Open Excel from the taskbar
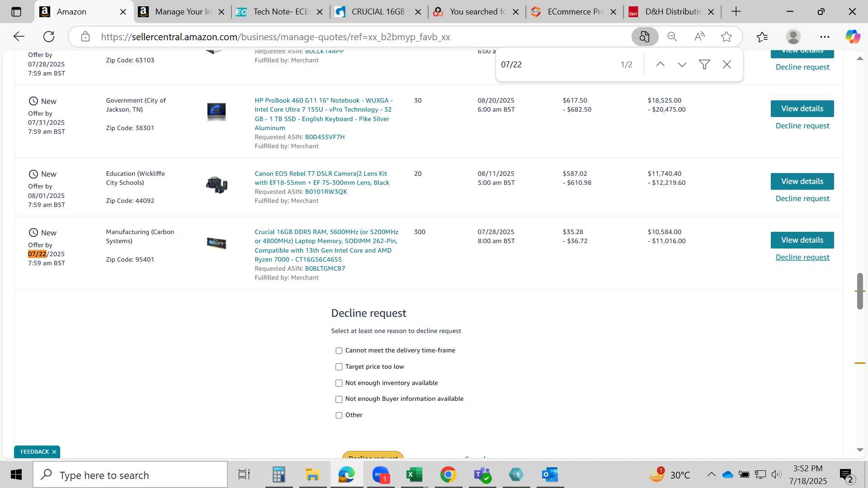The image size is (868, 488). (414, 475)
